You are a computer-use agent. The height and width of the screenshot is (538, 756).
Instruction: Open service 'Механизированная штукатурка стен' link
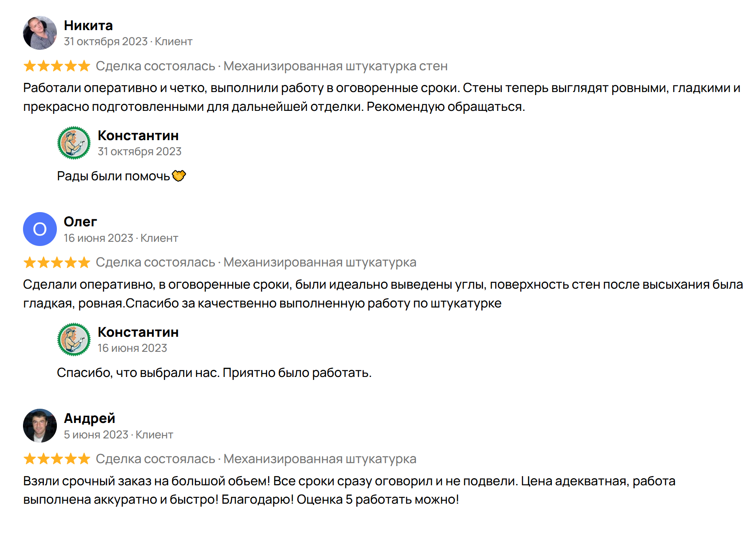coord(335,66)
